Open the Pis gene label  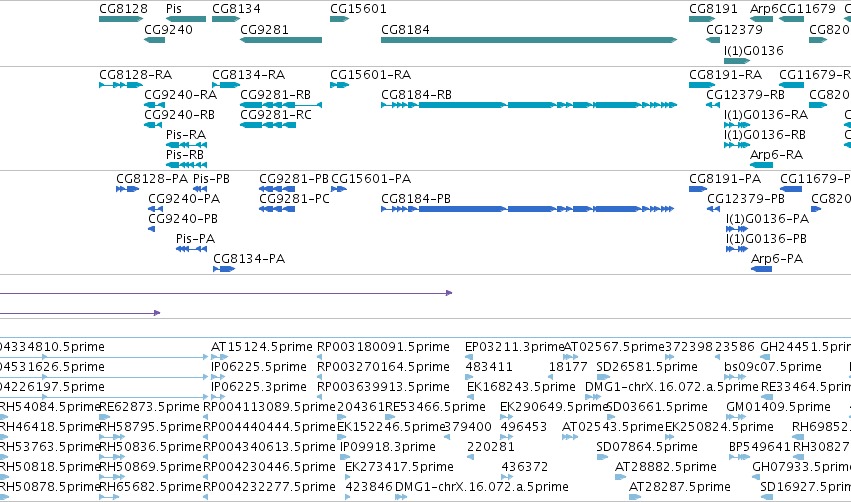(174, 9)
